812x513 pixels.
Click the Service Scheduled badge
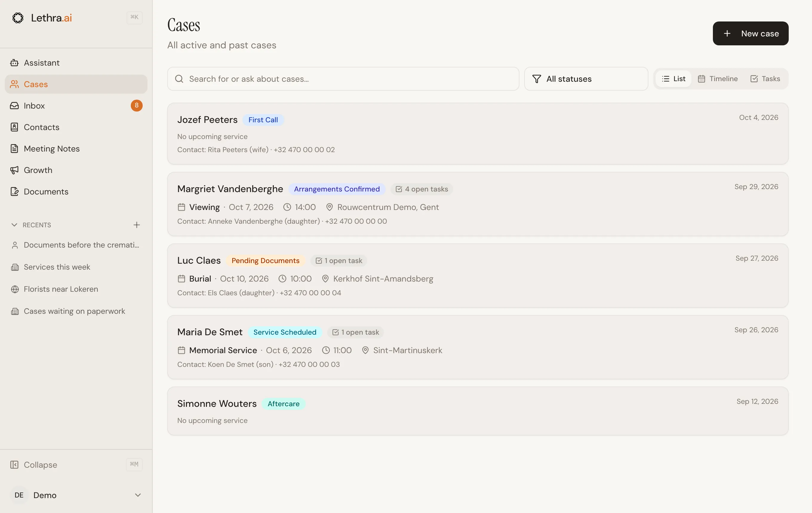284,332
